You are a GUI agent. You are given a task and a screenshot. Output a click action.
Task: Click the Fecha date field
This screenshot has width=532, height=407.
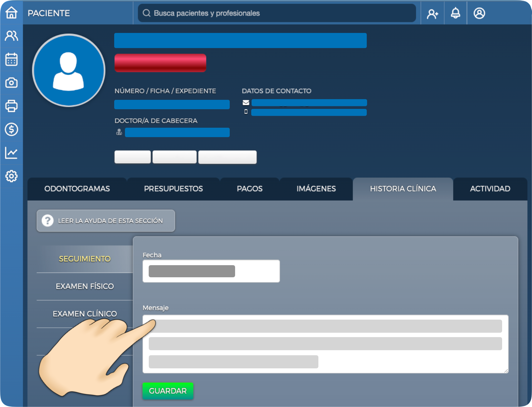tap(211, 271)
